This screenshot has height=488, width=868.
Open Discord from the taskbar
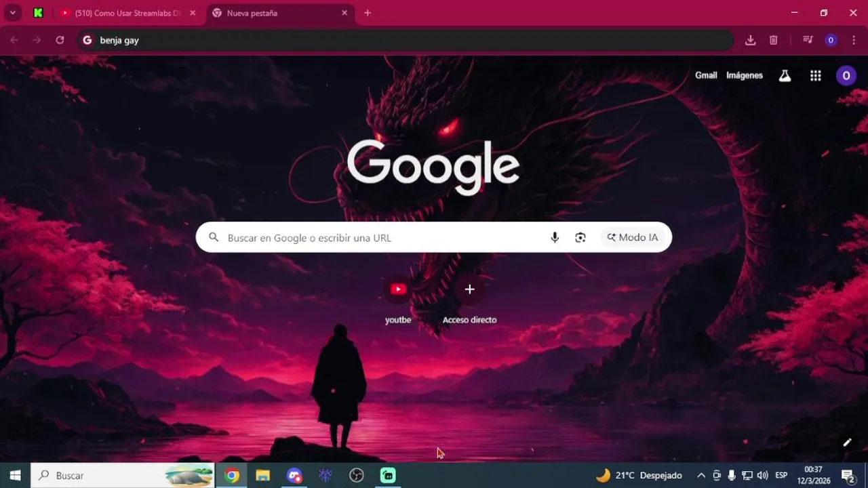click(x=294, y=475)
